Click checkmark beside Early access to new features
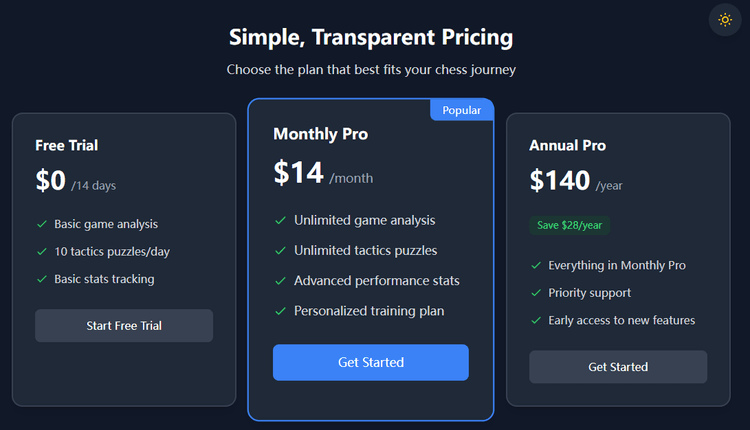This screenshot has height=430, width=750. click(x=536, y=320)
